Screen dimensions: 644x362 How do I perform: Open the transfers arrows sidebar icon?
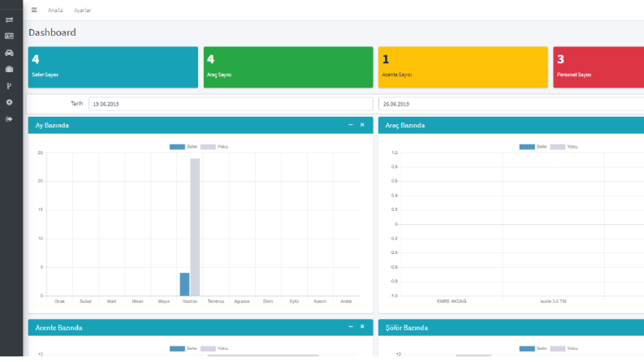pos(9,19)
